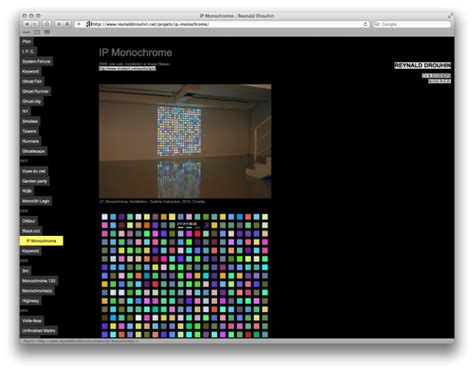Click the IP Monochrome page heading
The width and height of the screenshot is (474, 371).
[136, 53]
